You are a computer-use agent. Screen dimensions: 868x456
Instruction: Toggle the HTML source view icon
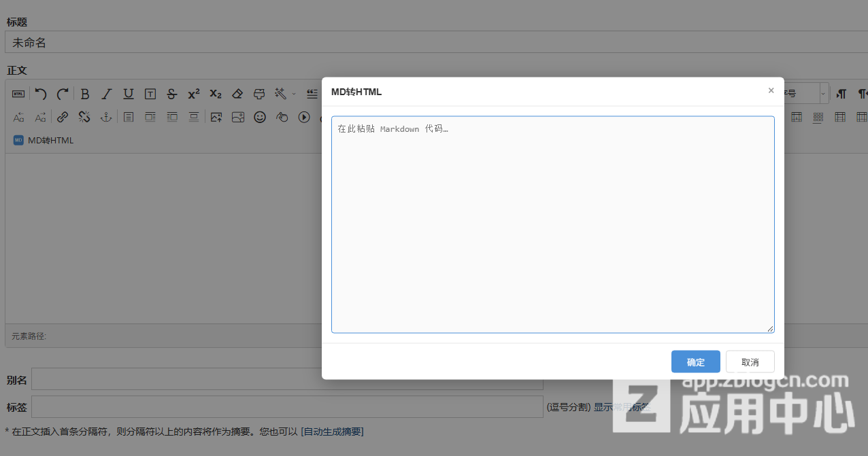click(x=18, y=94)
